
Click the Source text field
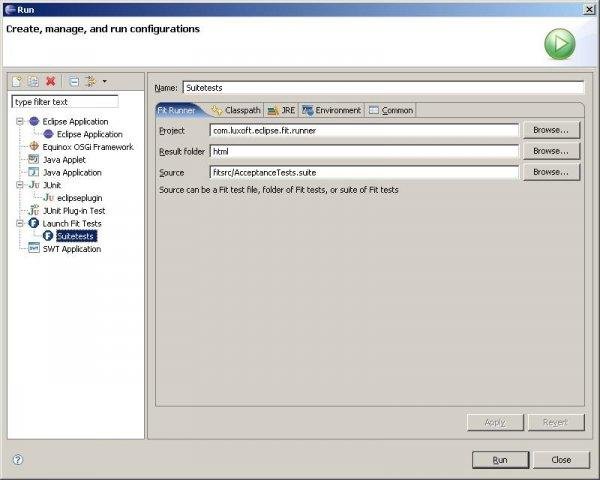click(x=364, y=173)
